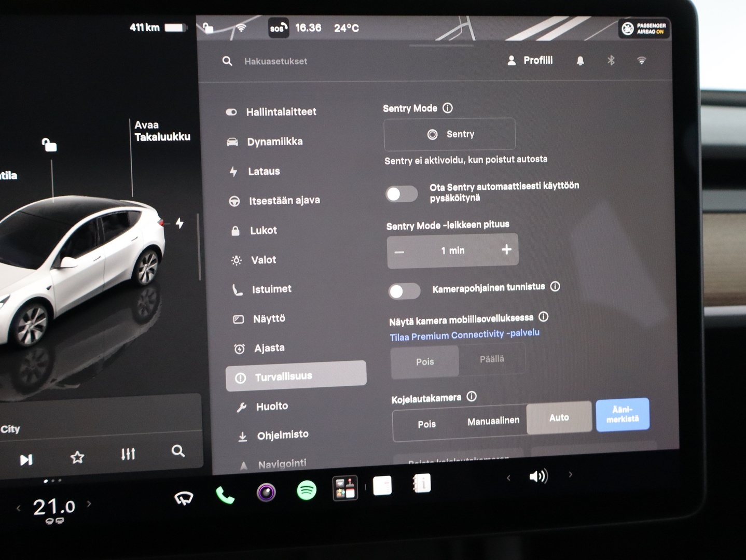Viewport: 746px width, 560px height.
Task: Open Näyttö settings section
Action: point(259,319)
